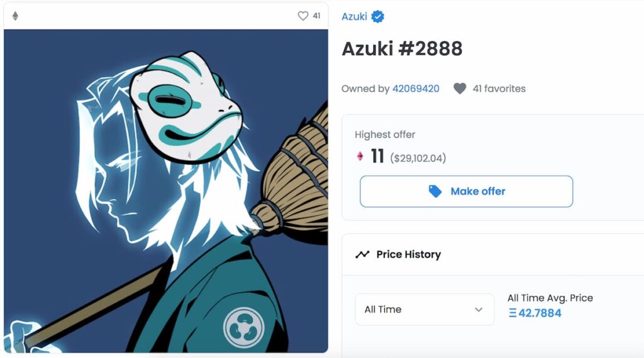The image size is (644, 358).
Task: View the 41 favorites list
Action: point(499,89)
